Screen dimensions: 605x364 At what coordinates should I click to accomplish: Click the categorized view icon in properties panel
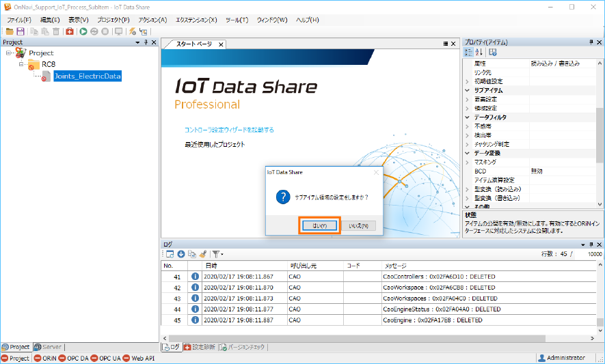(x=469, y=53)
